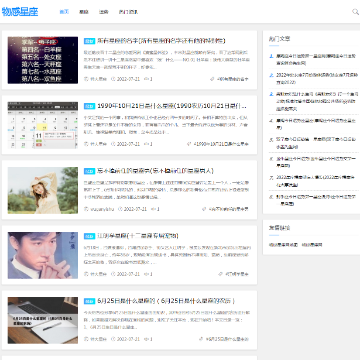Click views eye icon under 所有星座的名字 article

(x=146, y=79)
